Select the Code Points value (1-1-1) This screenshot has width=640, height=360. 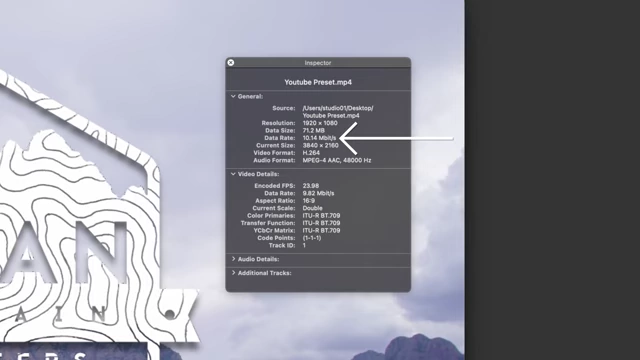pos(312,238)
